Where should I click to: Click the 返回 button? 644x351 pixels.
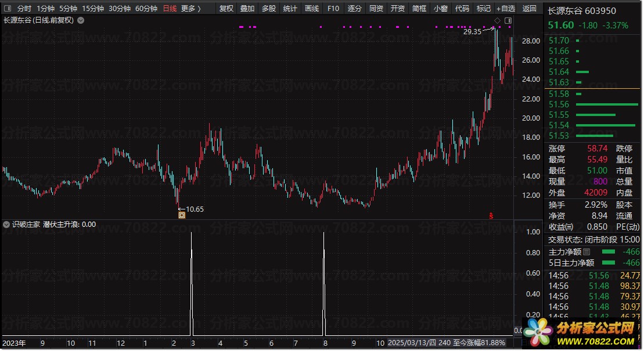coord(530,9)
